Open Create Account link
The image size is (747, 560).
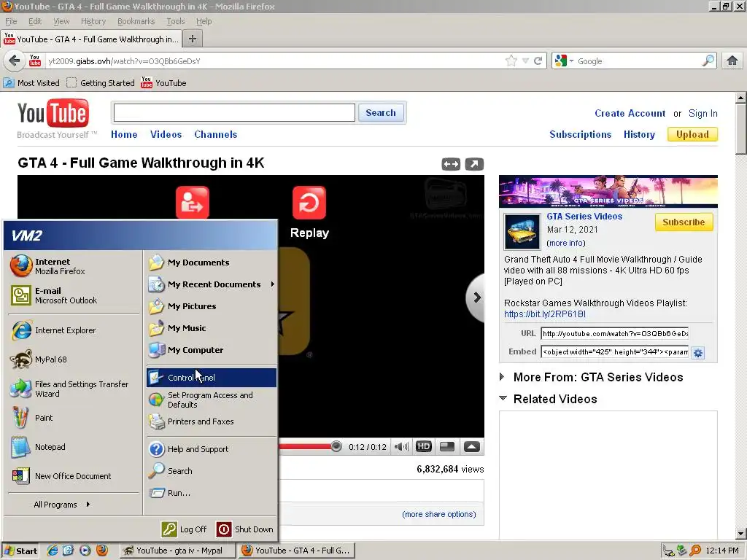(x=630, y=113)
